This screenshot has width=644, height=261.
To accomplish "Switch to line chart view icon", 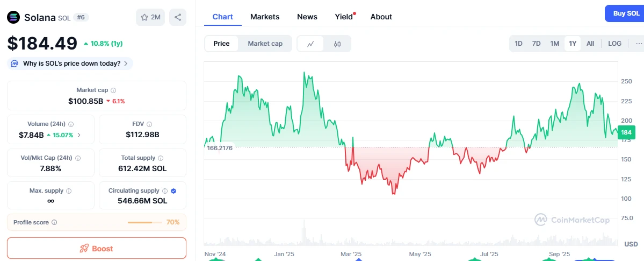I will point(310,44).
